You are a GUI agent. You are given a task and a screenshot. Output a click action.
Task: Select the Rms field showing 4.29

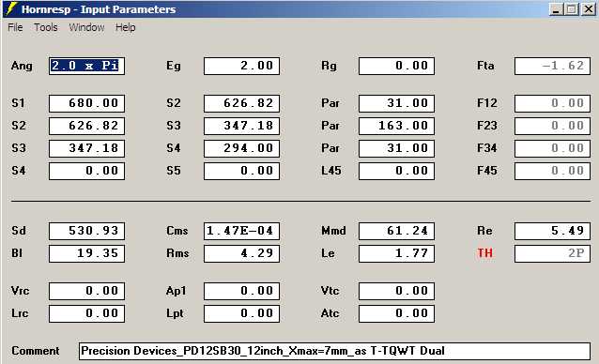[x=241, y=253]
